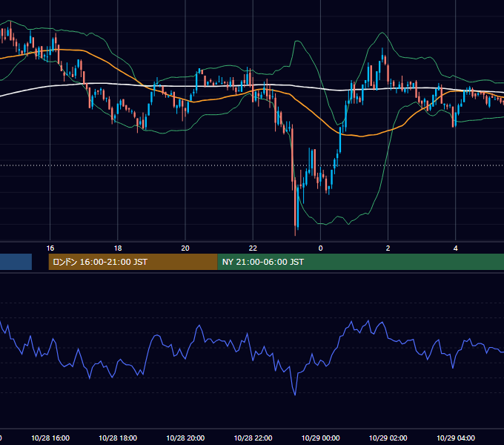Click the lowest candle wick near 23:15
Image resolution: width=504 pixels, height=445 pixels.
[x=295, y=231]
